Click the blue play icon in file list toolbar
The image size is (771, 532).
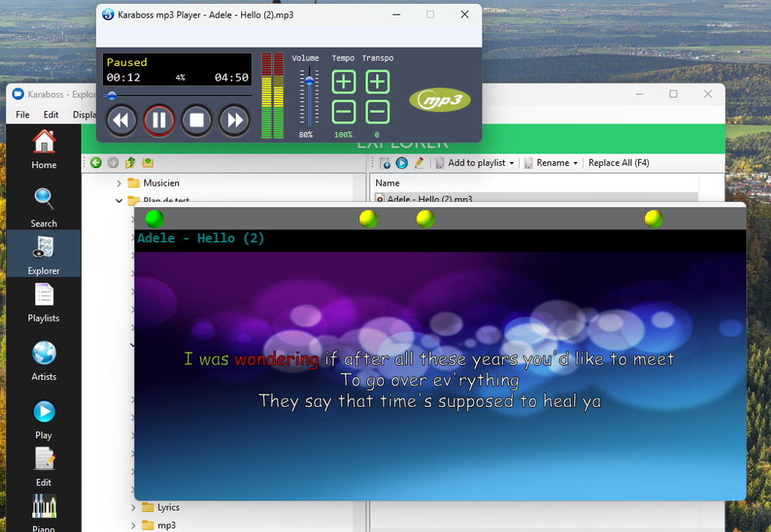tap(402, 163)
